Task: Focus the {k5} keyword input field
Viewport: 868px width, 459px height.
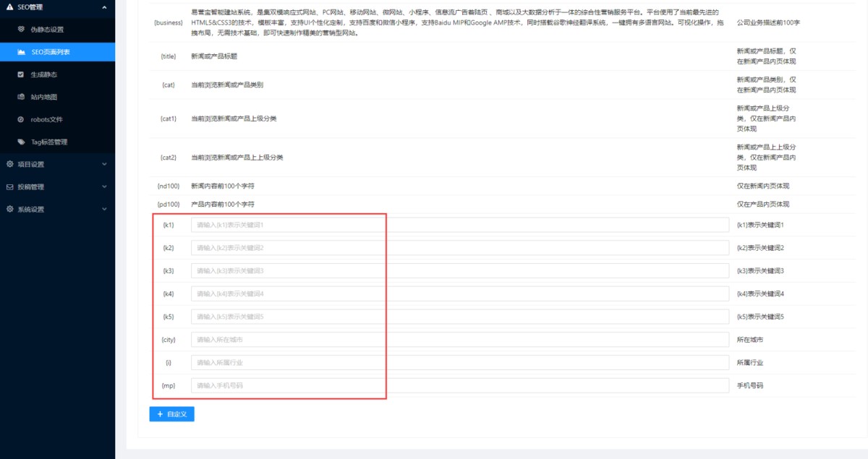Action: (460, 317)
